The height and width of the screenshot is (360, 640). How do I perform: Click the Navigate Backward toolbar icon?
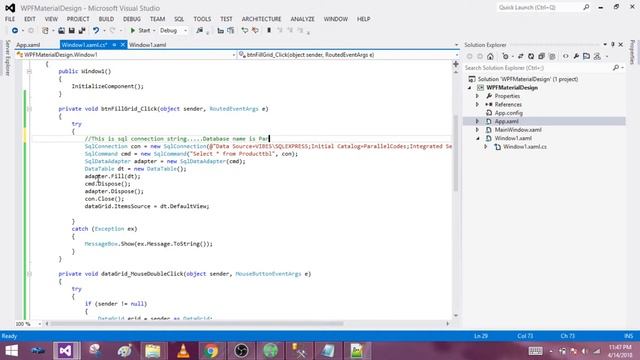coord(15,31)
